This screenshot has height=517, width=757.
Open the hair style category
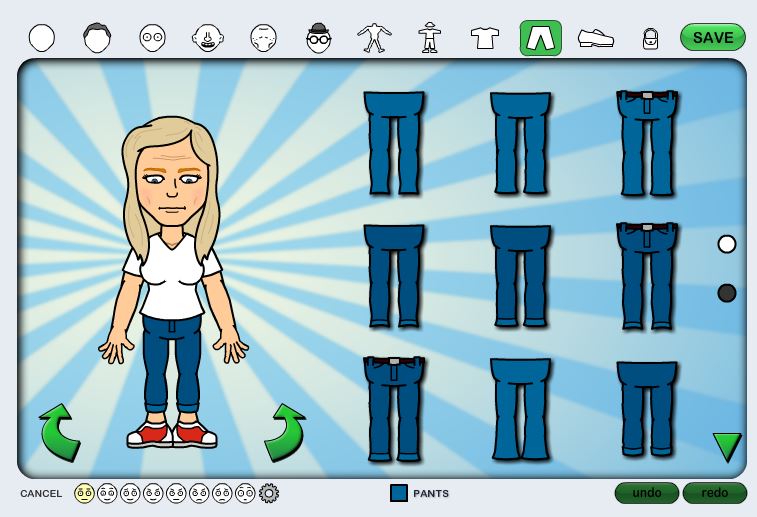[97, 38]
